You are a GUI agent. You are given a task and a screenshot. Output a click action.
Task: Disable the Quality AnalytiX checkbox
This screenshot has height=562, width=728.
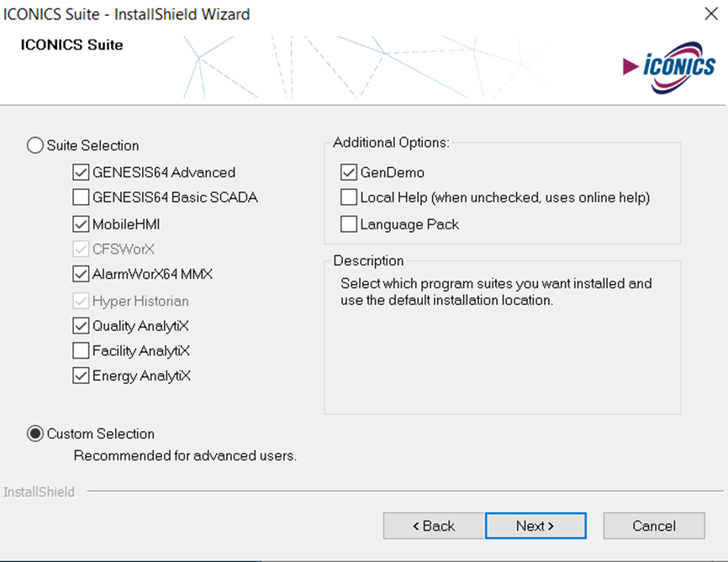(x=81, y=326)
